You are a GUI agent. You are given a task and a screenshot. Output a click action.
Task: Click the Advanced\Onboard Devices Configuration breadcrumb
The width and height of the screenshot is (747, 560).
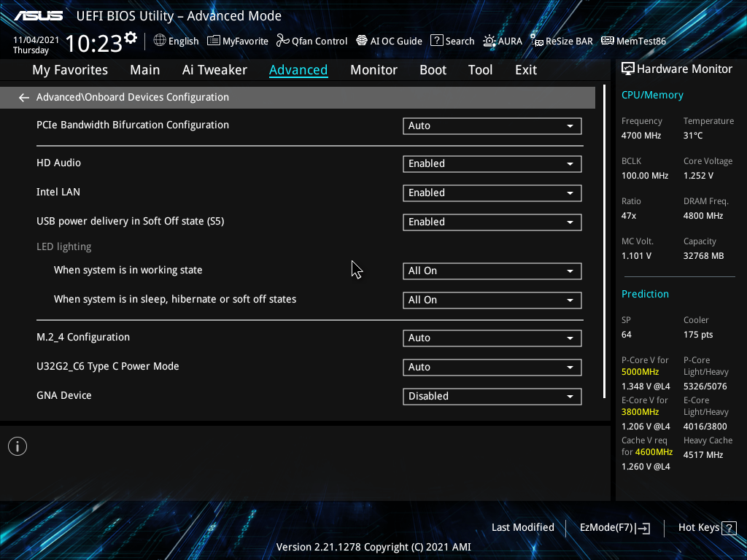[133, 97]
